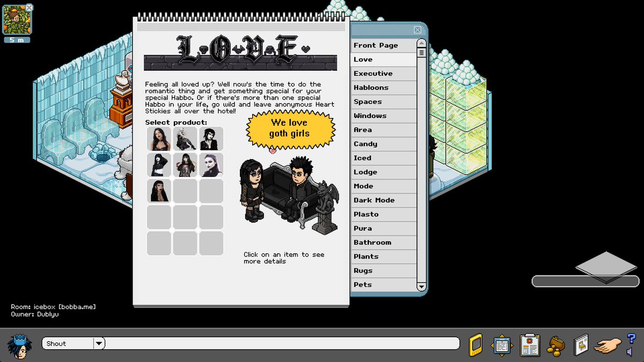The image size is (644, 362).
Task: Open the Candy catalogue section
Action: coord(384,144)
